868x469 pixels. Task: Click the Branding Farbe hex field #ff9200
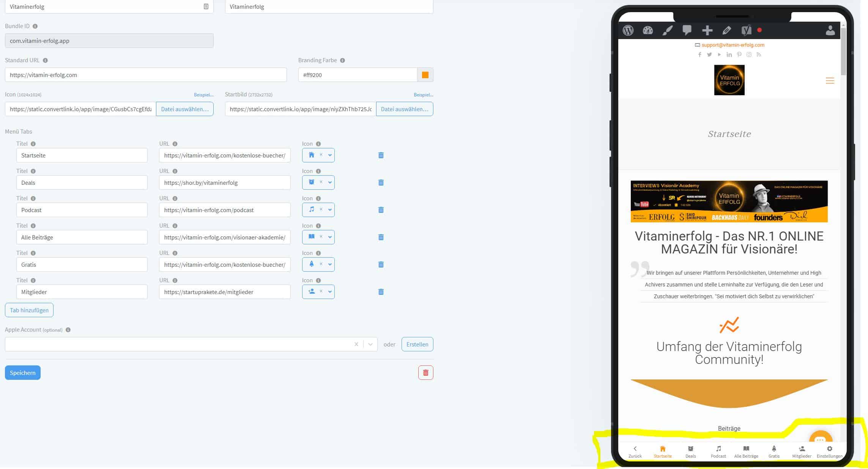(x=358, y=75)
